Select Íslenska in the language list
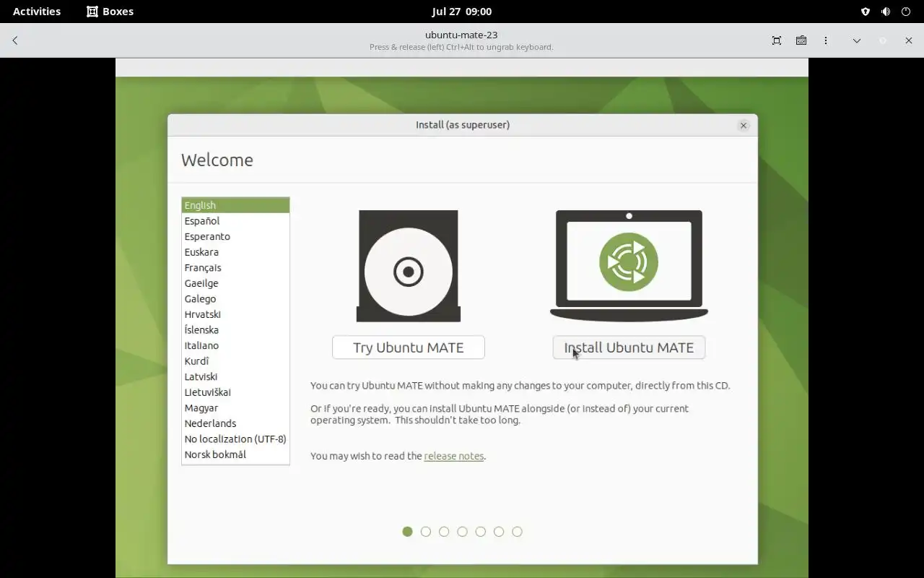 (235, 329)
